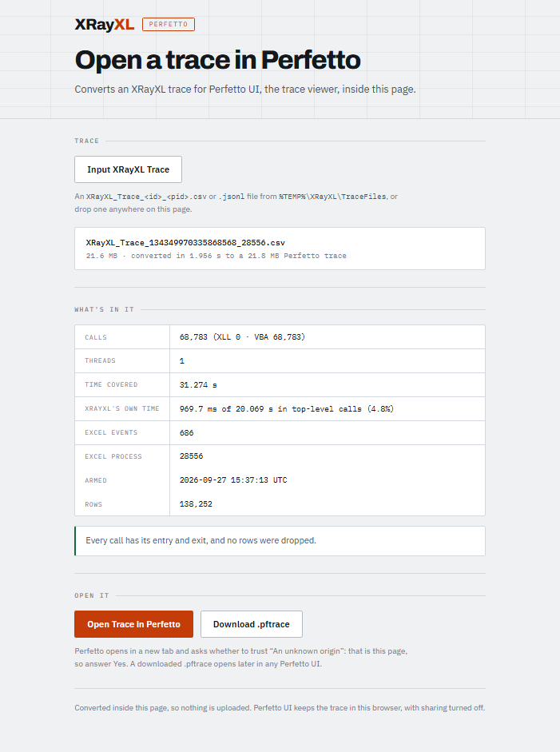
Task: Click the 'Every call has its entry and exit' notice
Action: point(280,541)
